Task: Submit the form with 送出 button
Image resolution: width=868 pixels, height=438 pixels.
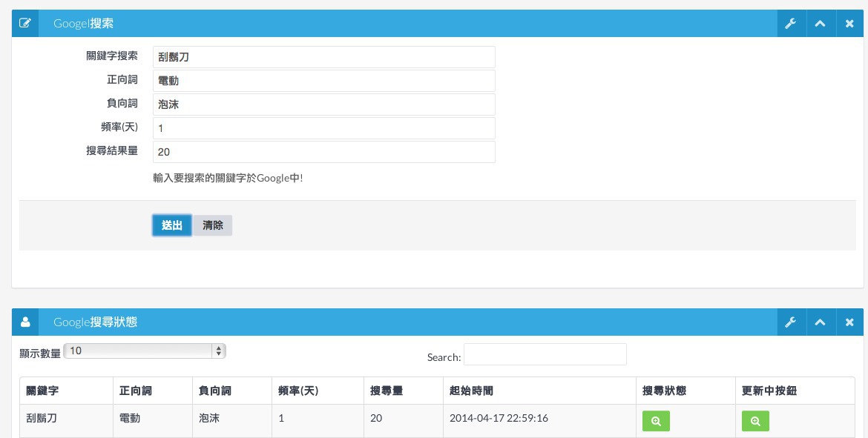Action: (172, 225)
